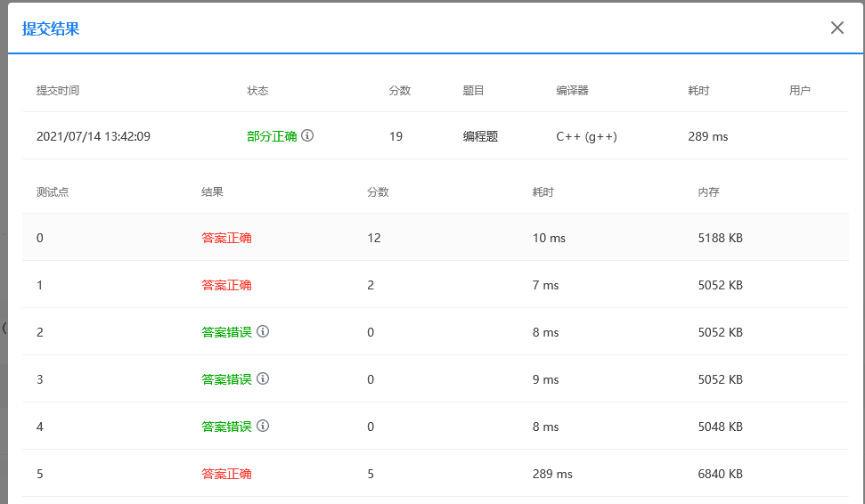Select submission time 2021/07/14 13:42:09
Screen dimensions: 865x504
point(94,136)
